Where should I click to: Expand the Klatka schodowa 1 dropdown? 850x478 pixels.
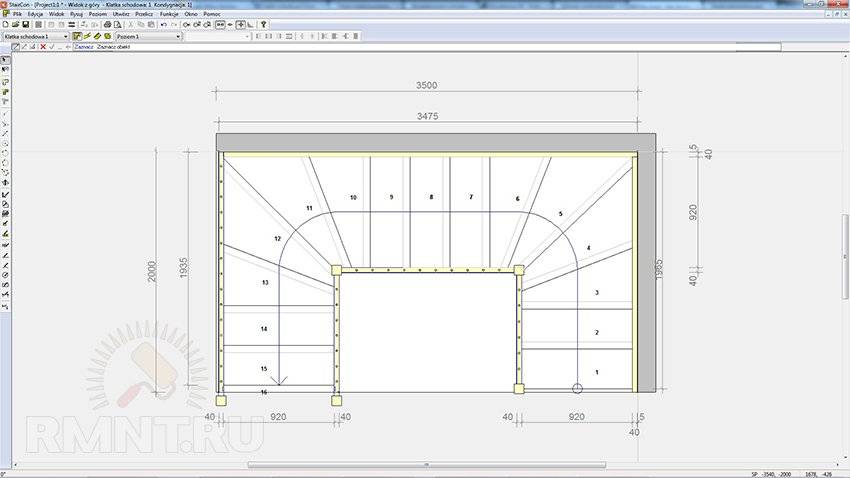point(66,36)
